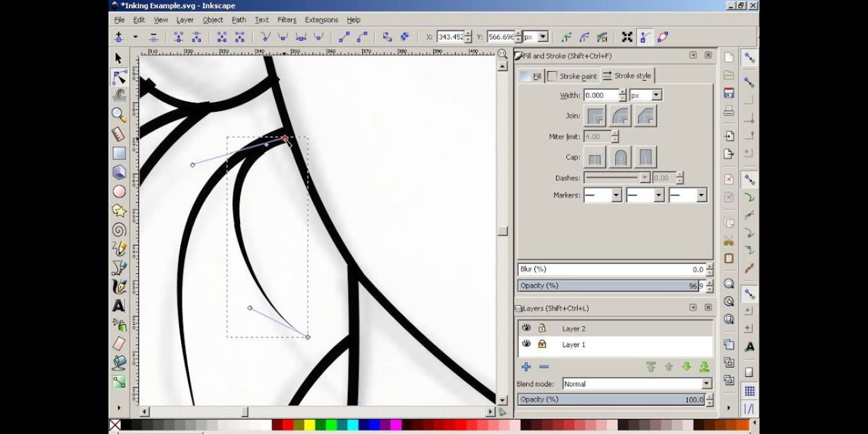Click the Add layer plus button

click(x=526, y=366)
